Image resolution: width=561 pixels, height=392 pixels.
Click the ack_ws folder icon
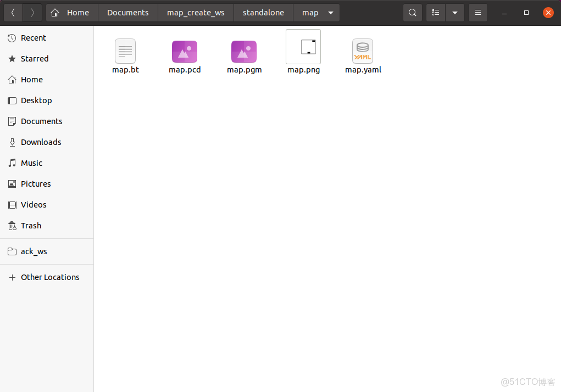12,251
